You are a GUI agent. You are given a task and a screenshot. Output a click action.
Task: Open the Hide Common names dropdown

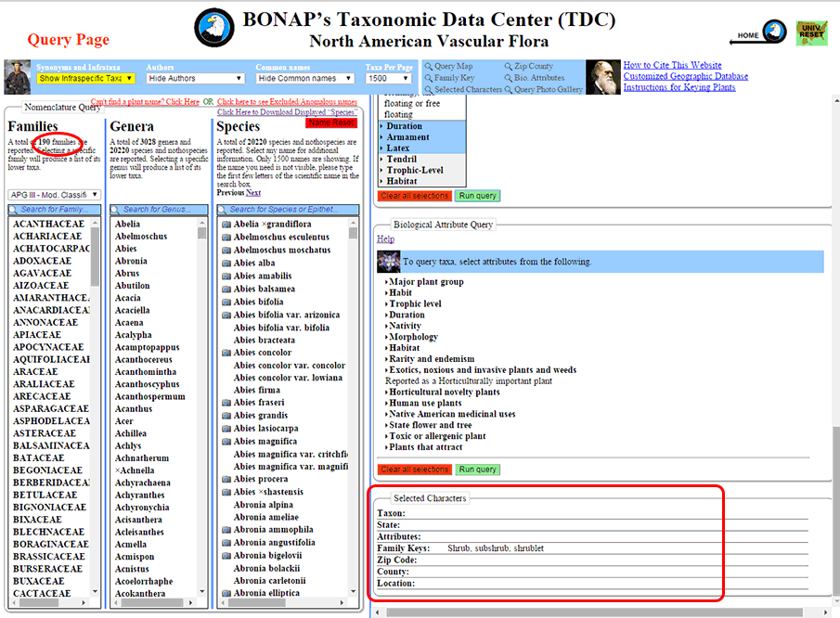coord(305,78)
